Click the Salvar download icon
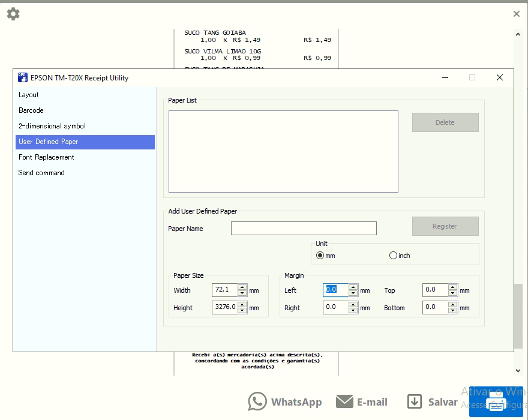Screen dimensions: 528x420 414,402
